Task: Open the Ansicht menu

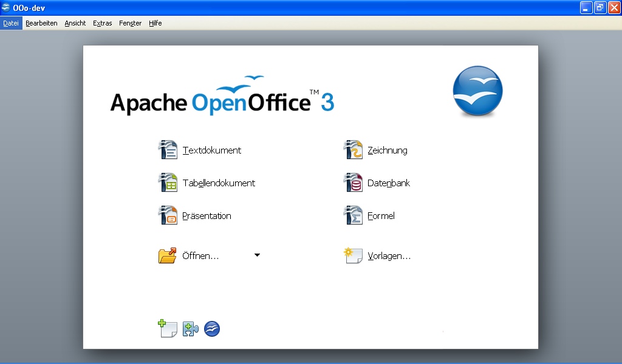Action: coord(75,23)
